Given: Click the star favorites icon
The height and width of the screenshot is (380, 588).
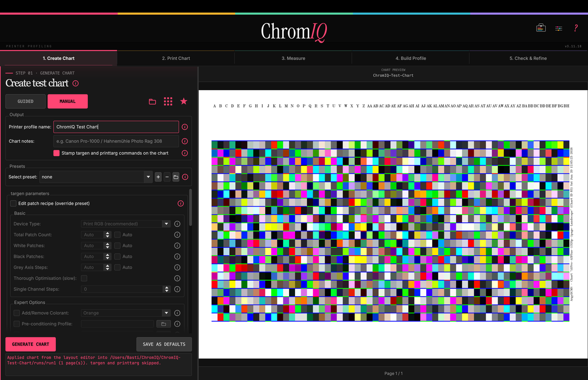Looking at the screenshot, I should (184, 101).
